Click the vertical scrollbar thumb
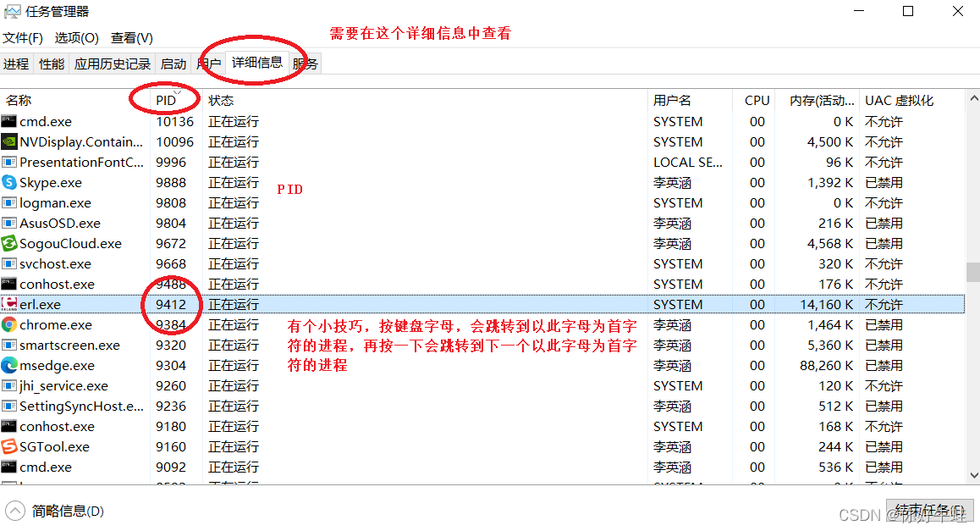980x531 pixels. tap(973, 272)
